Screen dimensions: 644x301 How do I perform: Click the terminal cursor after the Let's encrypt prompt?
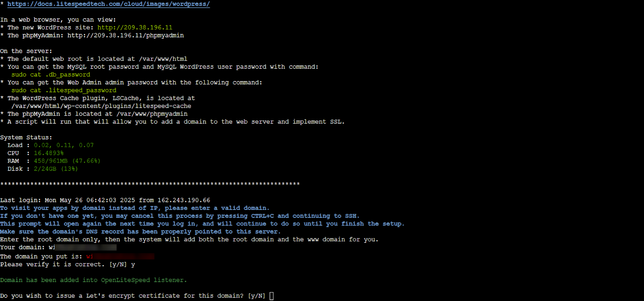[272, 296]
